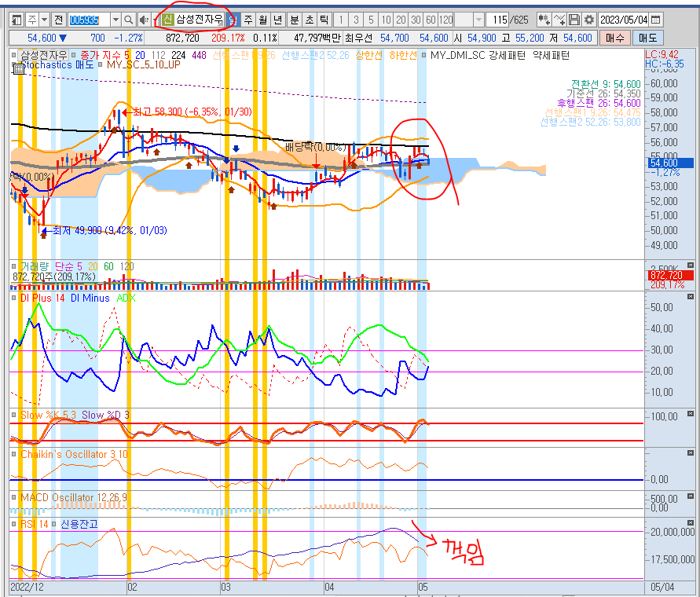Open the candlestick chart add icon
Viewport: 700px width, 597px height.
click(544, 20)
